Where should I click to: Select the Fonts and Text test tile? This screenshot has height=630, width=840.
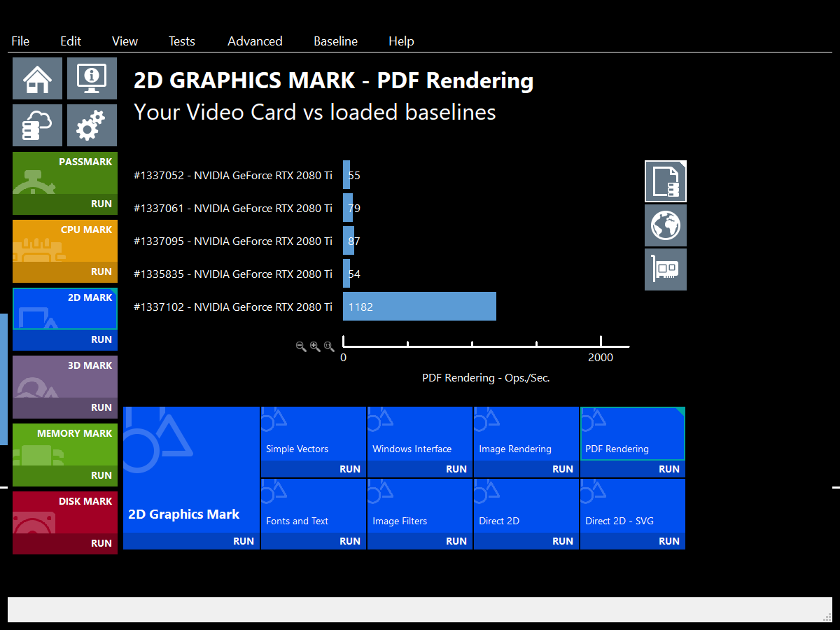[314, 506]
